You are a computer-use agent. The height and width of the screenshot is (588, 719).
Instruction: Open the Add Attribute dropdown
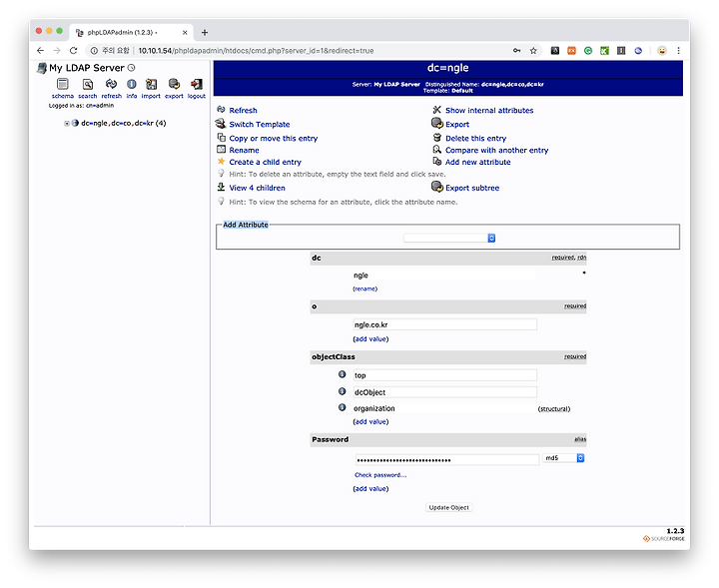click(x=449, y=238)
